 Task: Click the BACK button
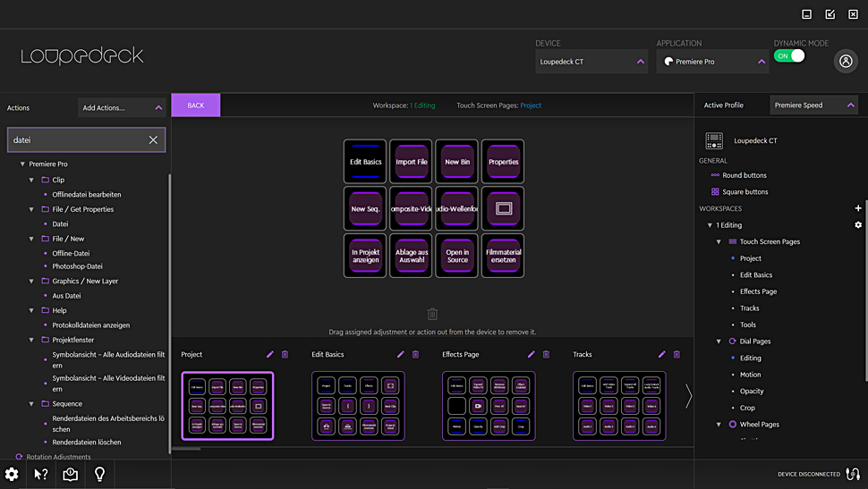point(195,105)
